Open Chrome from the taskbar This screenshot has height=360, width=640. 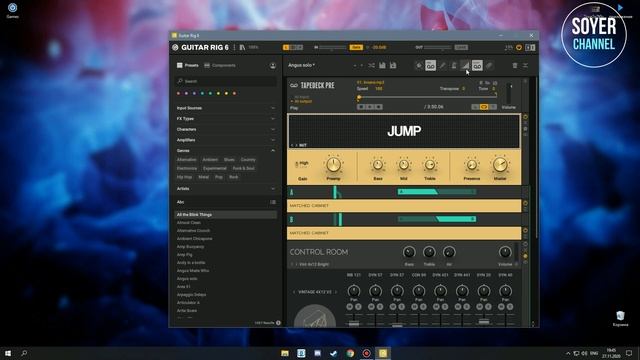point(350,353)
